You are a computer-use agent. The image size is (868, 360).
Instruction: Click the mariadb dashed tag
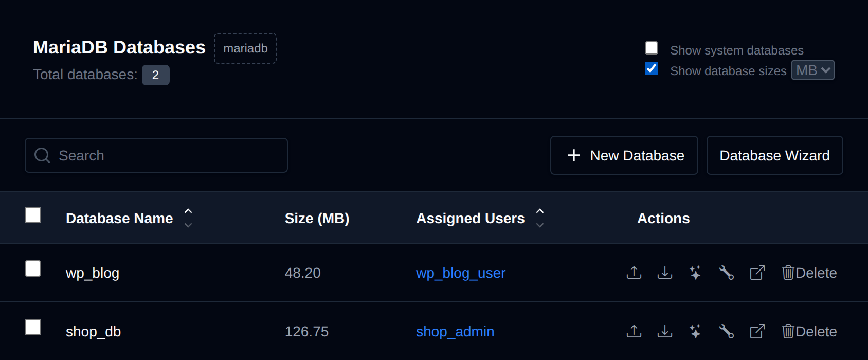click(x=245, y=48)
